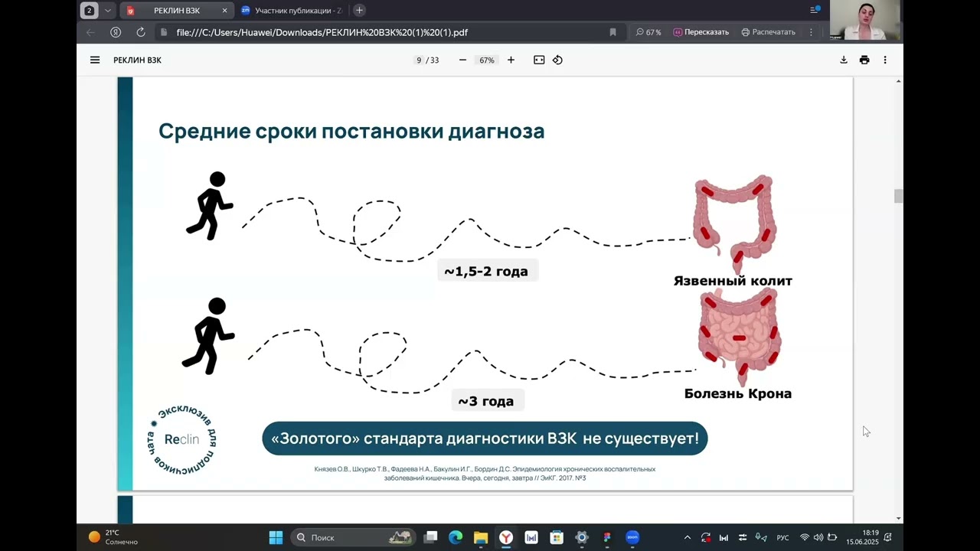Image resolution: width=980 pixels, height=551 pixels.
Task: Click the «Золотого» стандарта banner text
Action: coord(485,439)
